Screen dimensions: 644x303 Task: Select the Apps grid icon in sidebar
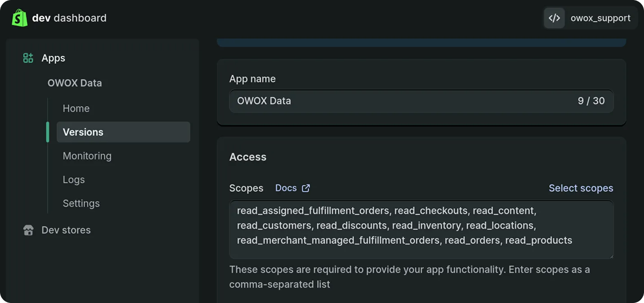pyautogui.click(x=27, y=58)
